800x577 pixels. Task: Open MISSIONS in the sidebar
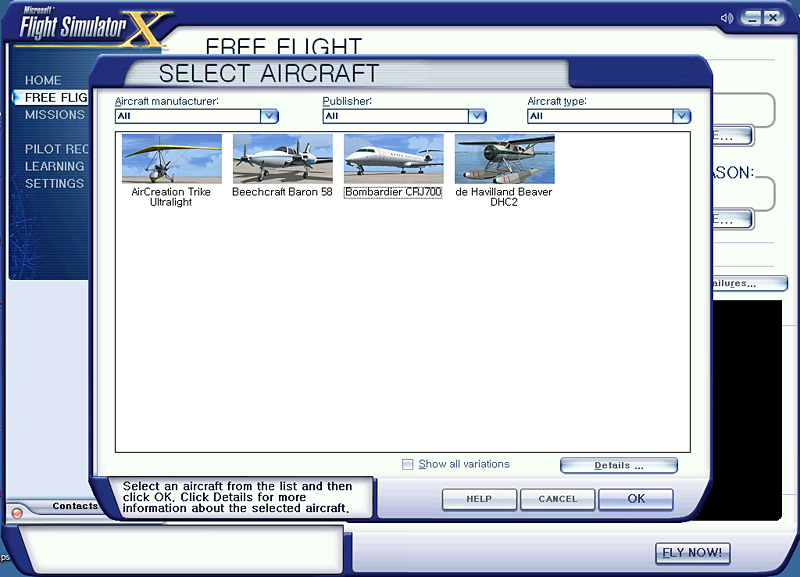[55, 115]
